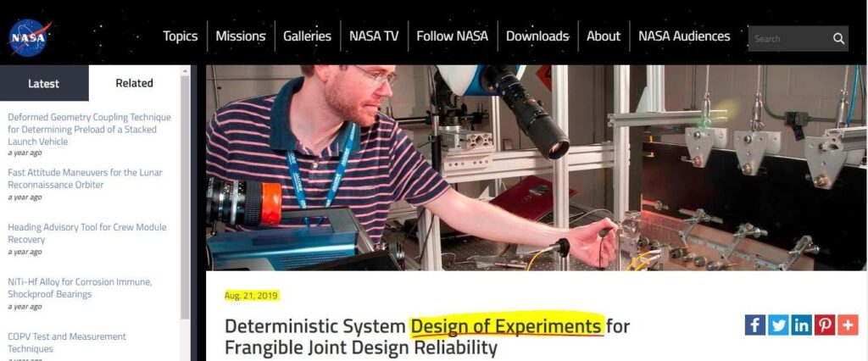The image size is (868, 361).
Task: Switch to the Latest tab
Action: coord(44,83)
